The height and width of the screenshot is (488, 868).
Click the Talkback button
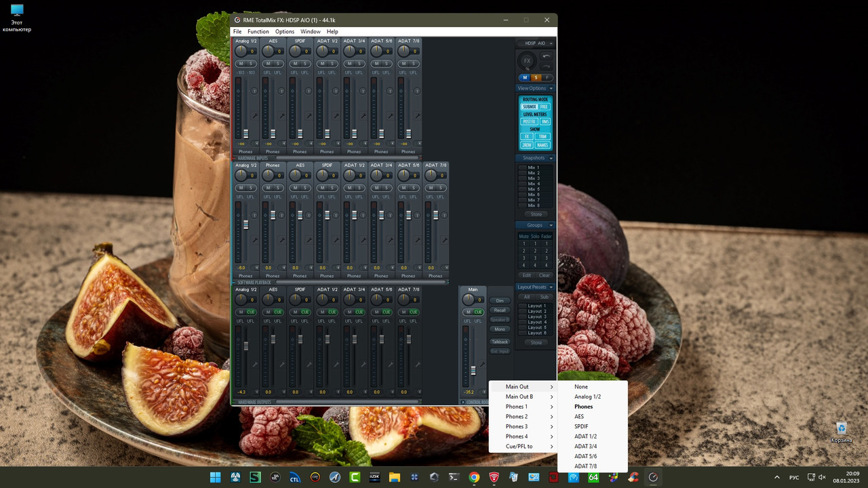pyautogui.click(x=500, y=342)
